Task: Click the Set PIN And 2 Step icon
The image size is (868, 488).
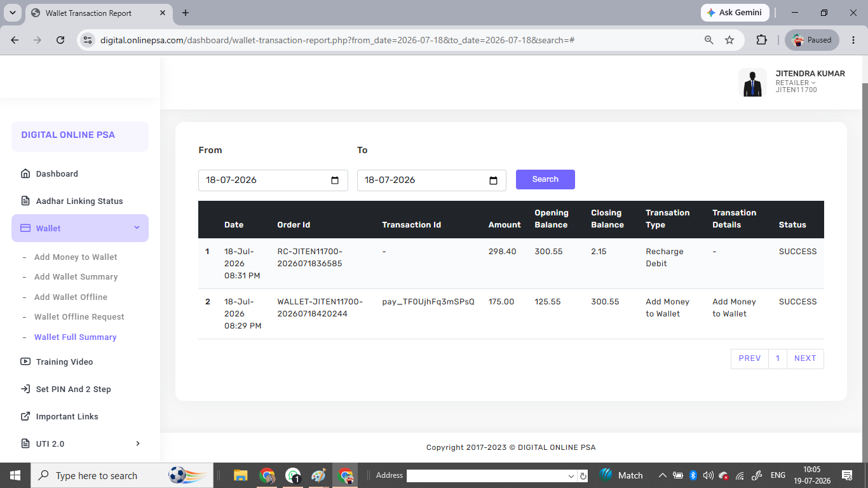Action: [25, 389]
